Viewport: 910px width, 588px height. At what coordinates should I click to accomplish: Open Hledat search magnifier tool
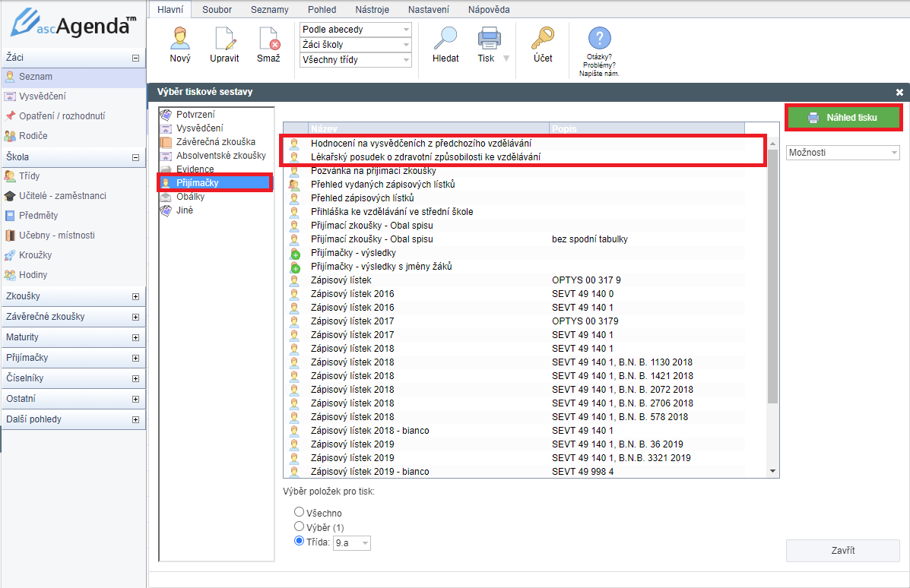click(445, 40)
